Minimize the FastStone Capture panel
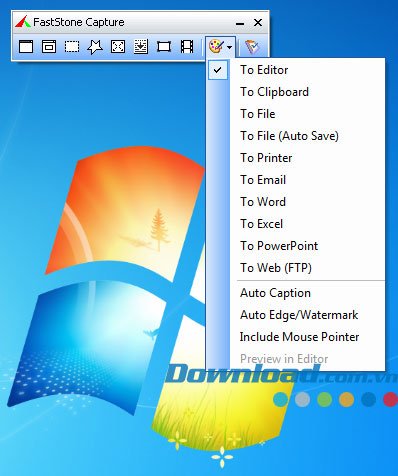This screenshot has width=398, height=476. [240, 23]
